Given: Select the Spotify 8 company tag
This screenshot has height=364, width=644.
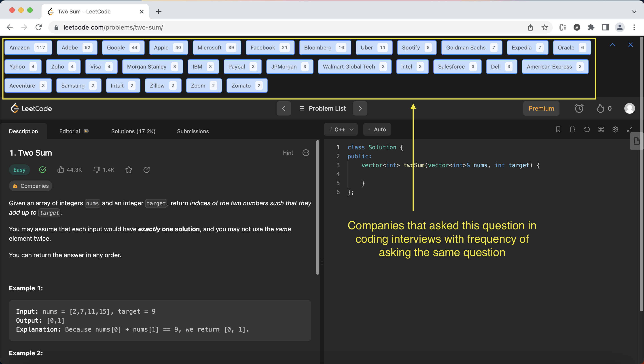Looking at the screenshot, I should [x=417, y=47].
